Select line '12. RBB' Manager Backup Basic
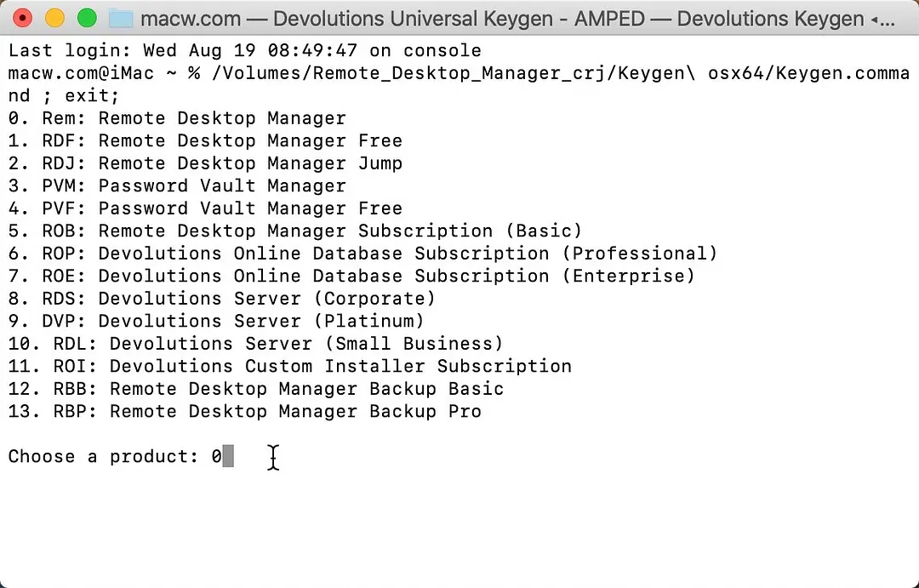Image resolution: width=919 pixels, height=588 pixels. tap(256, 389)
